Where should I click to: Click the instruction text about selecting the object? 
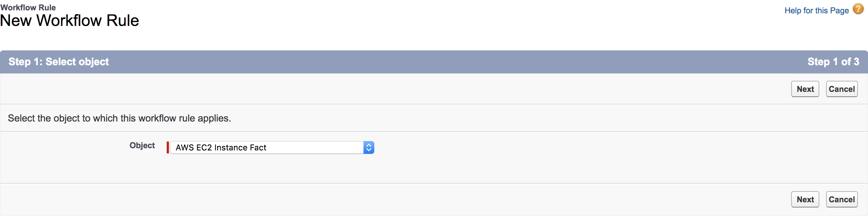[x=120, y=118]
